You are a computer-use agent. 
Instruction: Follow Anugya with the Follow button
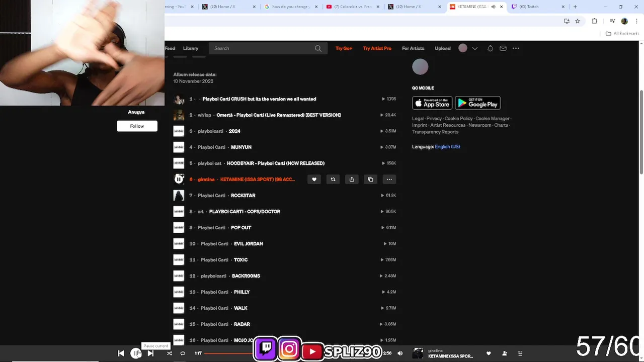[x=137, y=126]
